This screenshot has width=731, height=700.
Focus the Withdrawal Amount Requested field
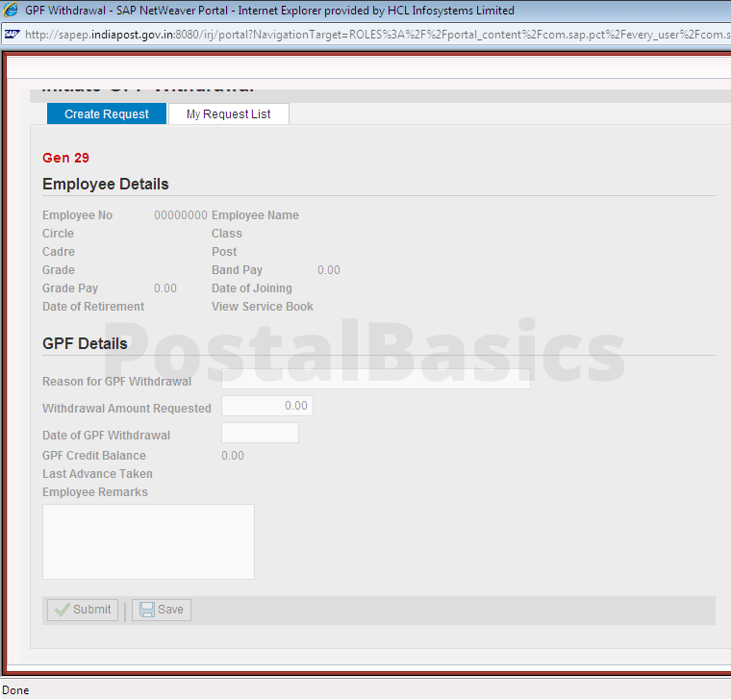pyautogui.click(x=267, y=407)
